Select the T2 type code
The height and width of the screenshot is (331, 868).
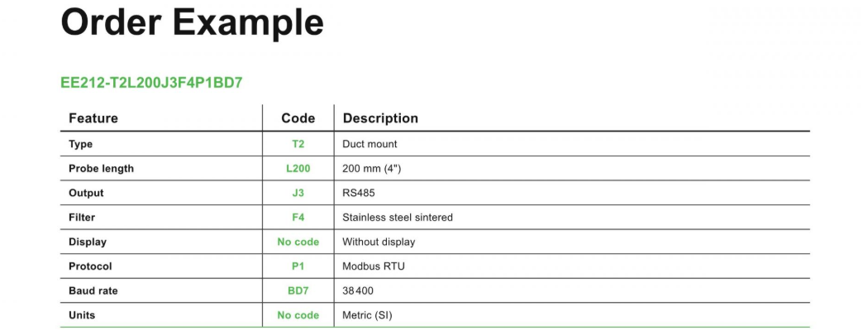click(x=298, y=144)
